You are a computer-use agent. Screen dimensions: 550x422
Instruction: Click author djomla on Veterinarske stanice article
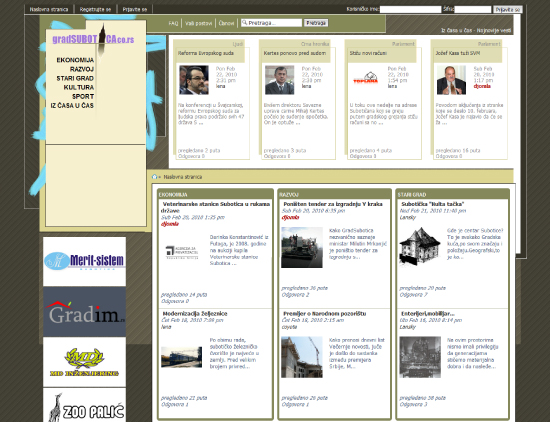pyautogui.click(x=170, y=224)
